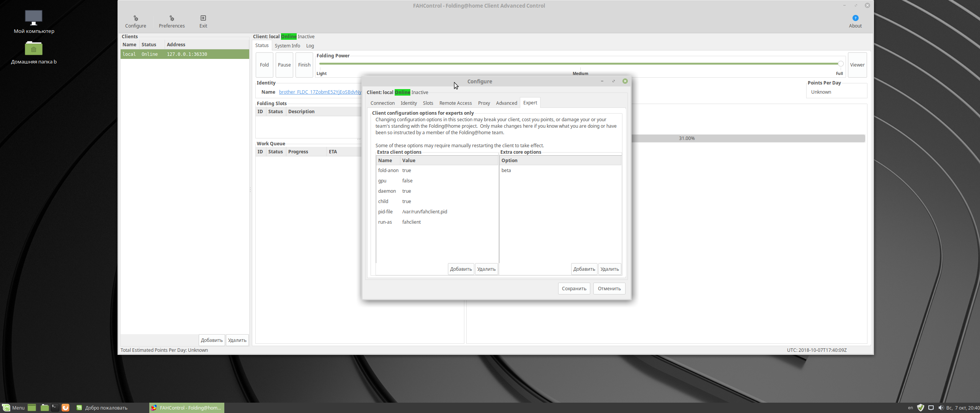Click the Сохранить button in Configure dialog
The image size is (980, 413).
tap(574, 289)
